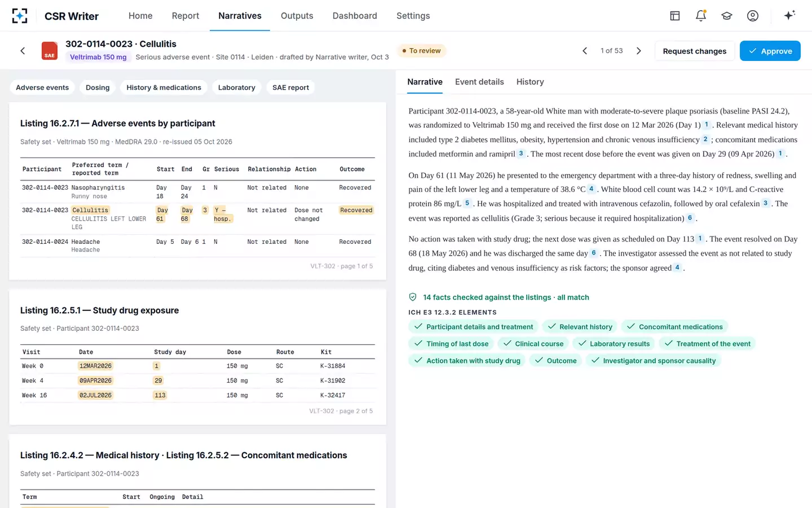The width and height of the screenshot is (812, 508).
Task: Select the Narrative tab
Action: click(425, 82)
